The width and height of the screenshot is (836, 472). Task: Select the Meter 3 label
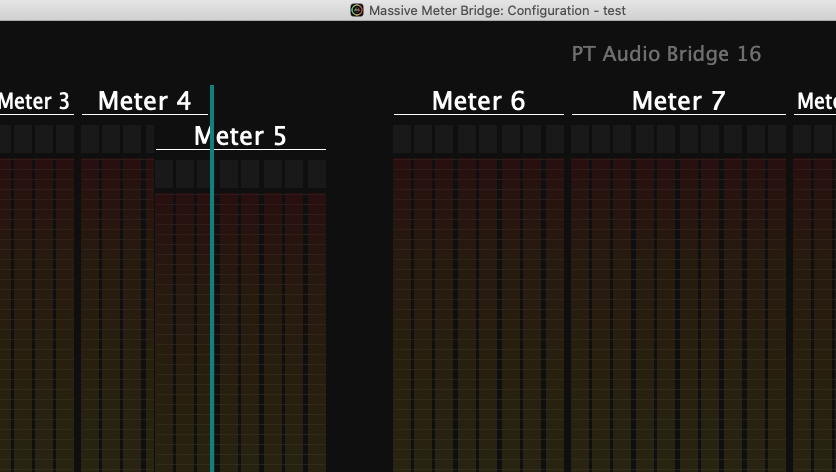pyautogui.click(x=35, y=101)
